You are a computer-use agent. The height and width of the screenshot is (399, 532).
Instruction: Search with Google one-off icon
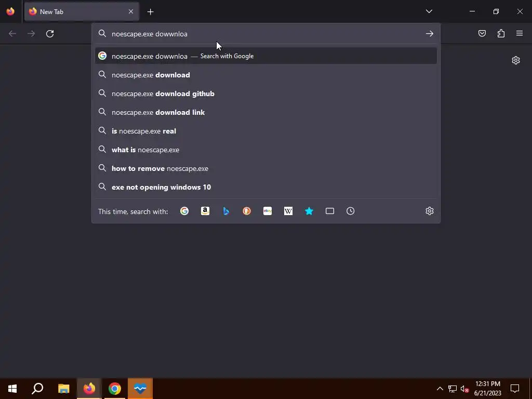tap(184, 211)
